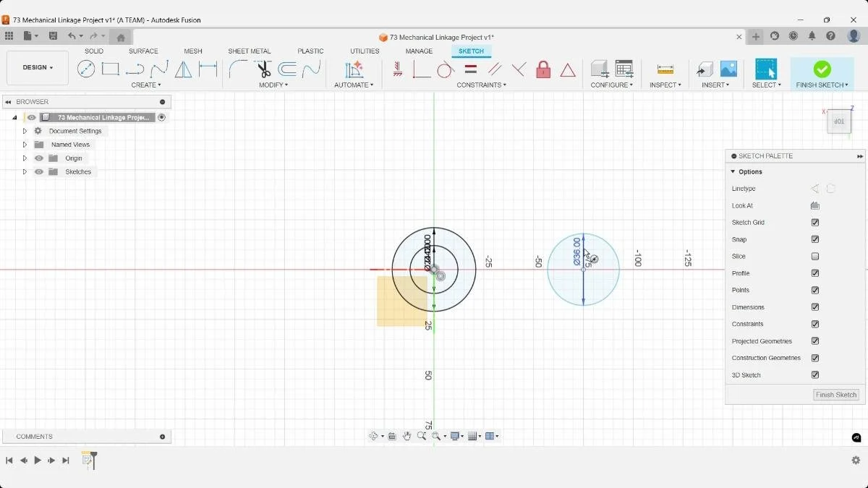Viewport: 868px width, 488px height.
Task: Click the ViewCube in the canvas corner
Action: pyautogui.click(x=839, y=121)
